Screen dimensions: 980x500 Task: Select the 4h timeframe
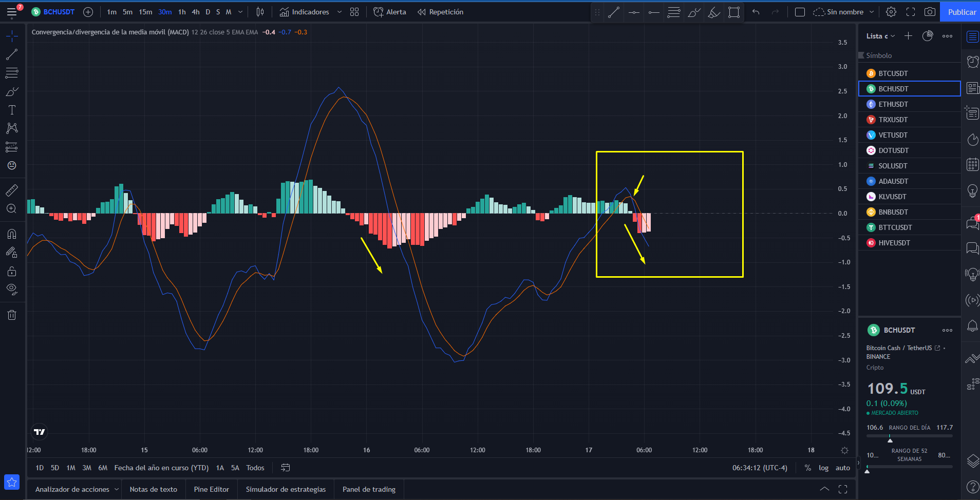tap(196, 12)
